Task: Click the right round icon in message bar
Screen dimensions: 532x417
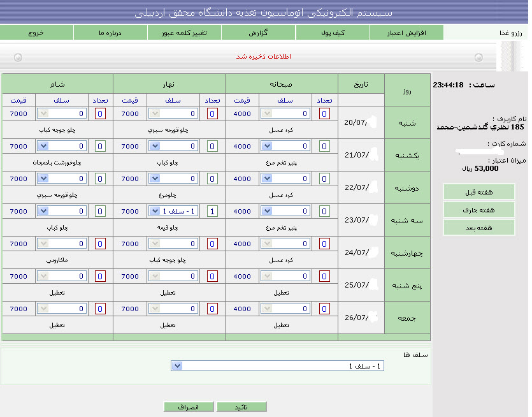Action: (x=478, y=57)
